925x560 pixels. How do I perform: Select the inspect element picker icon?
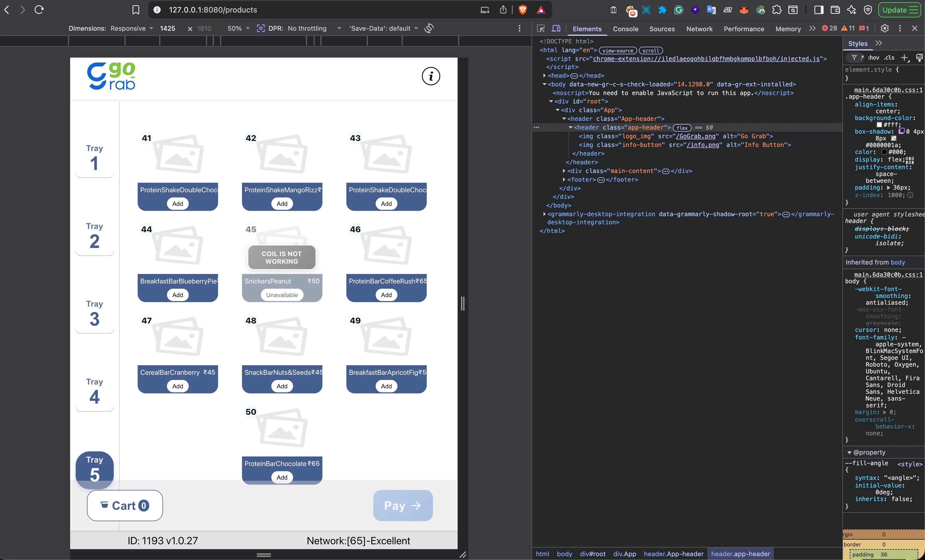click(x=540, y=29)
